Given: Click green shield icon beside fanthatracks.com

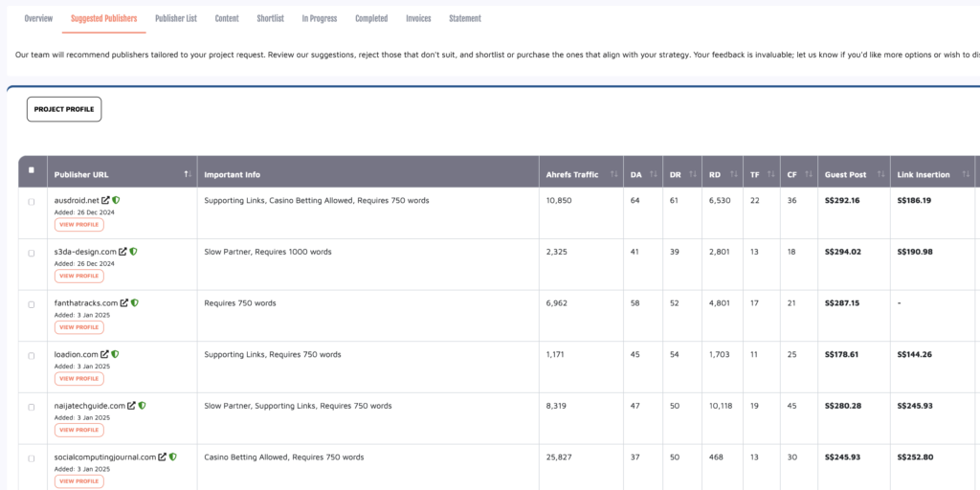Looking at the screenshot, I should (x=135, y=302).
